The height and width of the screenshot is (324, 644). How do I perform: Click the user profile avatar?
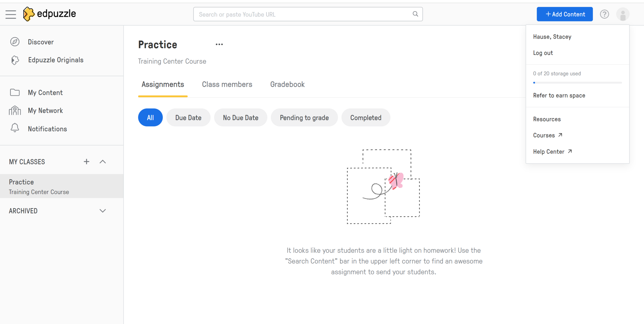coord(622,14)
